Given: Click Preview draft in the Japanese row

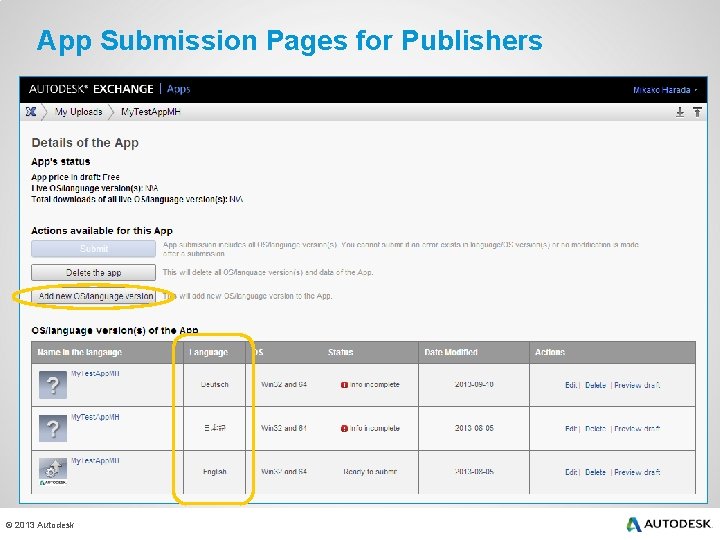Looking at the screenshot, I should (x=637, y=428).
